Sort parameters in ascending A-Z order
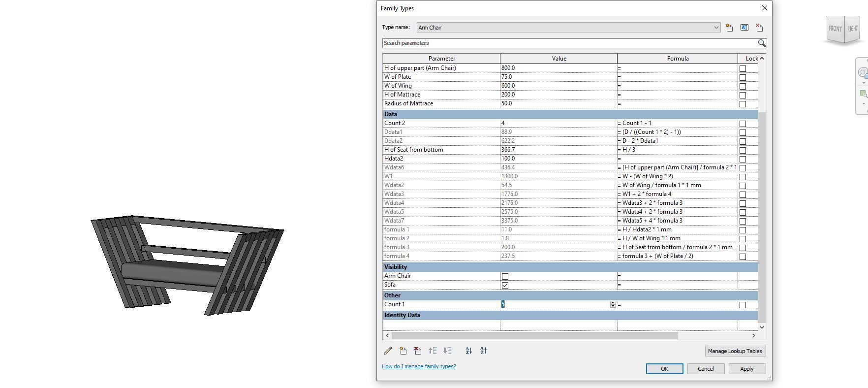Screen dimensions: 868x388 (x=468, y=351)
